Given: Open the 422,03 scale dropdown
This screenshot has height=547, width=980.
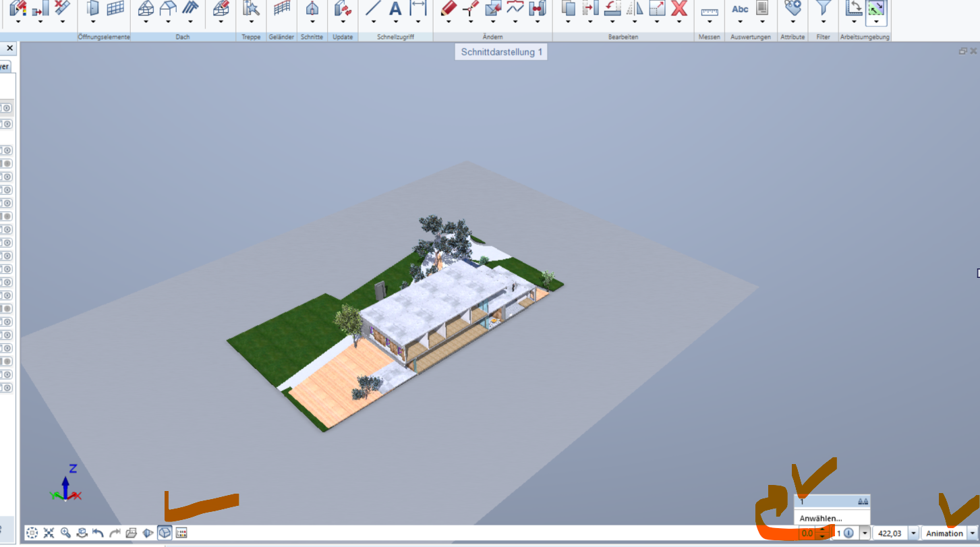Looking at the screenshot, I should pyautogui.click(x=913, y=533).
